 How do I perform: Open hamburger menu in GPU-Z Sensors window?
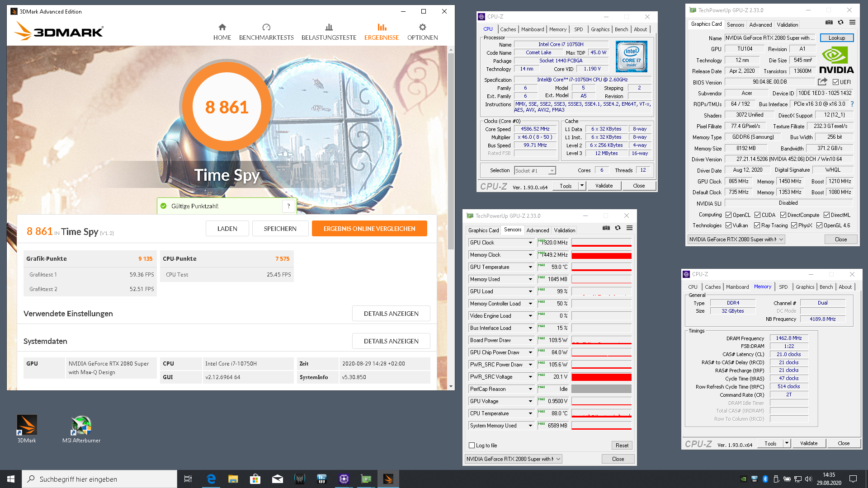pyautogui.click(x=629, y=228)
